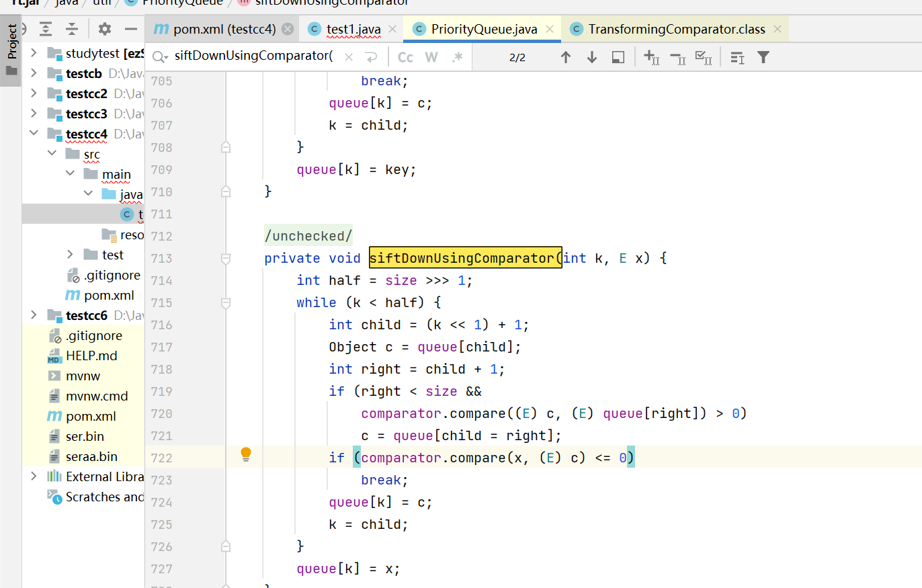
Task: Click line number 722 in gutter
Action: point(161,458)
